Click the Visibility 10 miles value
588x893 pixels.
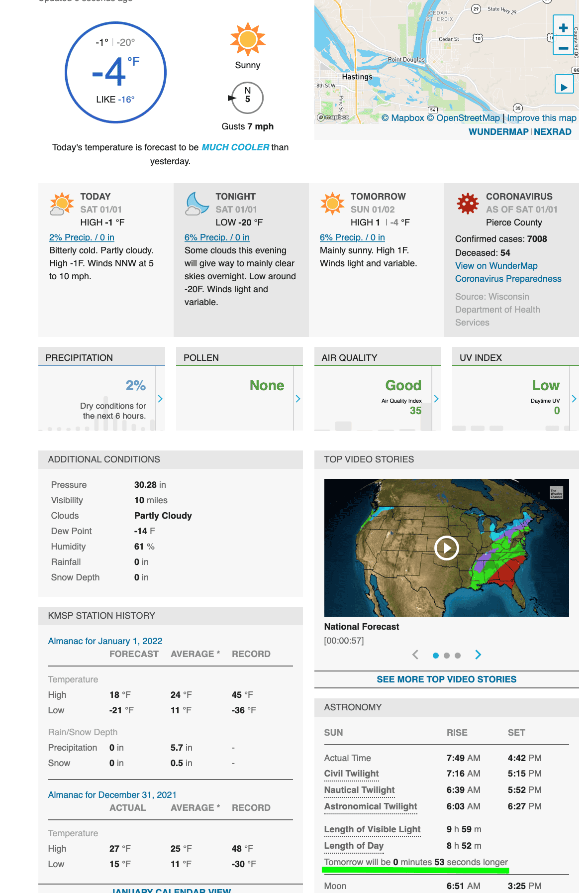point(151,500)
